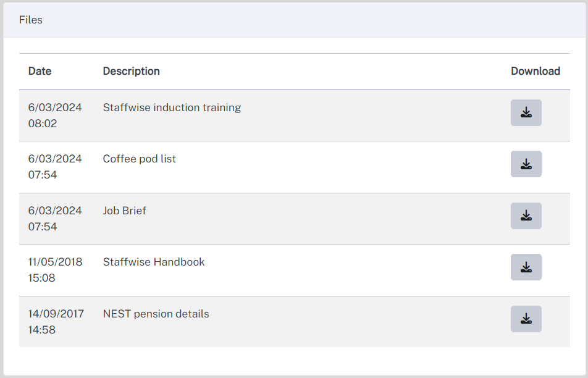588x378 pixels.
Task: Download the Staffwise induction training file
Action: 526,112
